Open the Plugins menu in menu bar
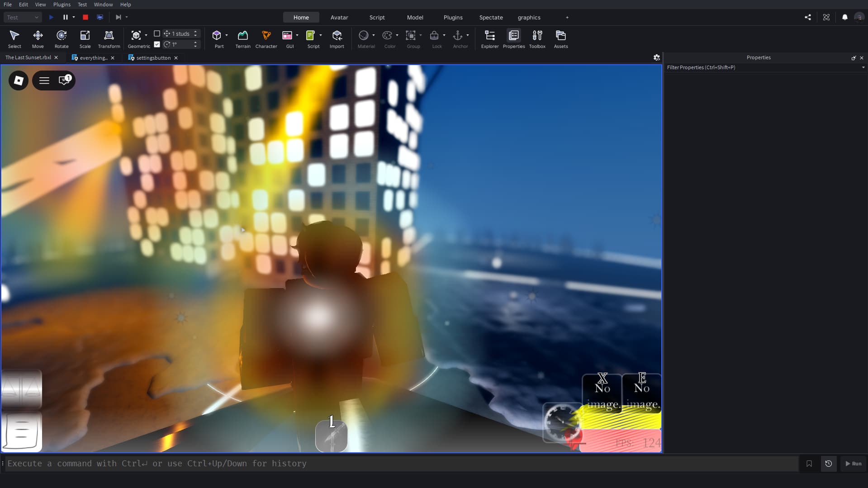Screen dimensions: 868x488 62,5
